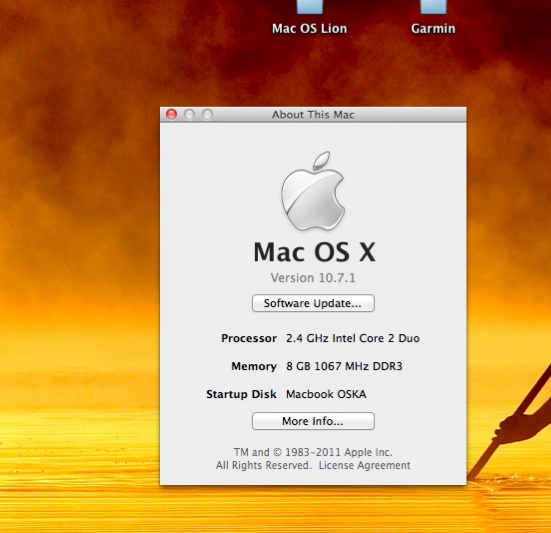Open the License Agreement link
This screenshot has height=533, width=551.
pyautogui.click(x=364, y=466)
